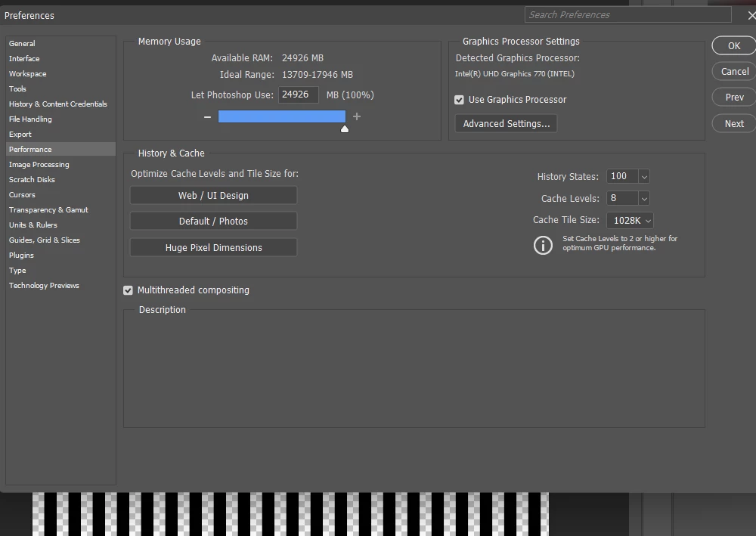
Task: Click the Set Cache Levels hint text
Action: tap(620, 243)
